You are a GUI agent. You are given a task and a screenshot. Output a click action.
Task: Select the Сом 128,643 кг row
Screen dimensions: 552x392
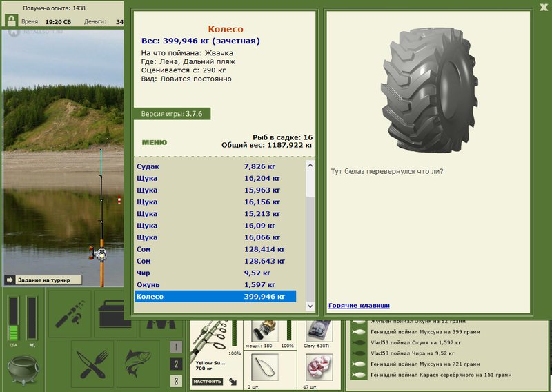pyautogui.click(x=215, y=261)
